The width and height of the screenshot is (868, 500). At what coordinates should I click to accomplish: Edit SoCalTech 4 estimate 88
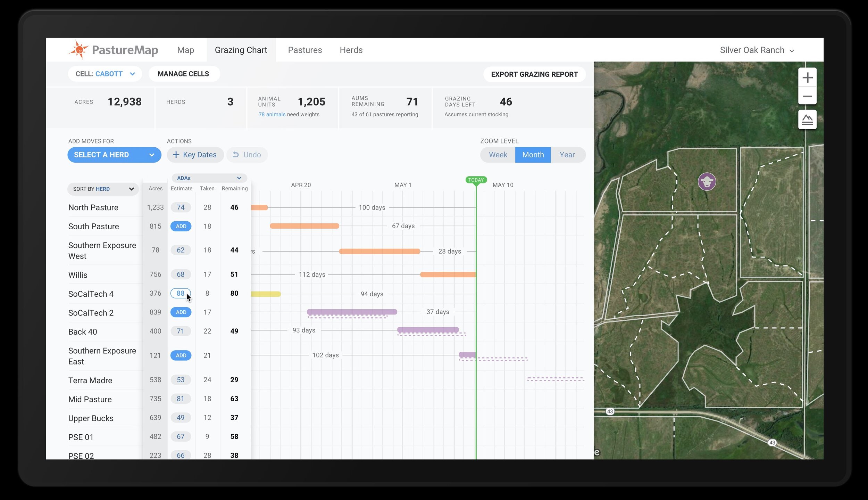(181, 293)
